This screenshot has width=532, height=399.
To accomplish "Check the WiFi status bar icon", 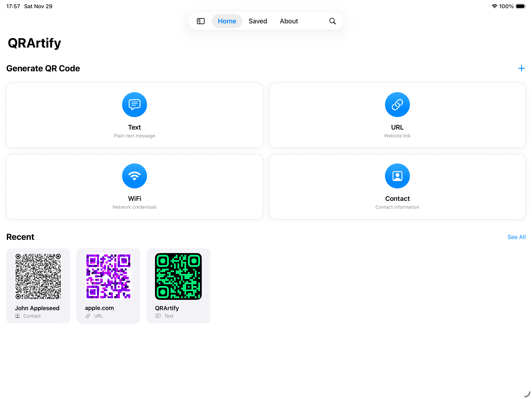I will (494, 6).
